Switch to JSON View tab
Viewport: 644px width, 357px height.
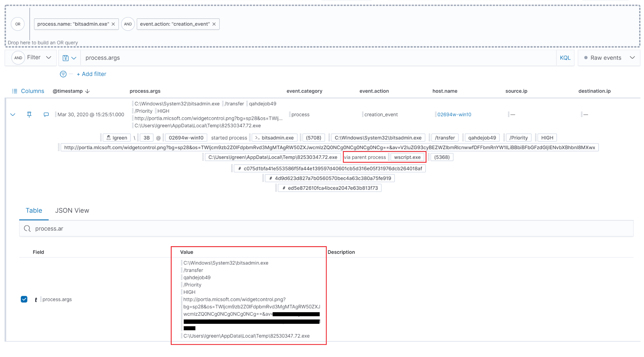(x=72, y=210)
